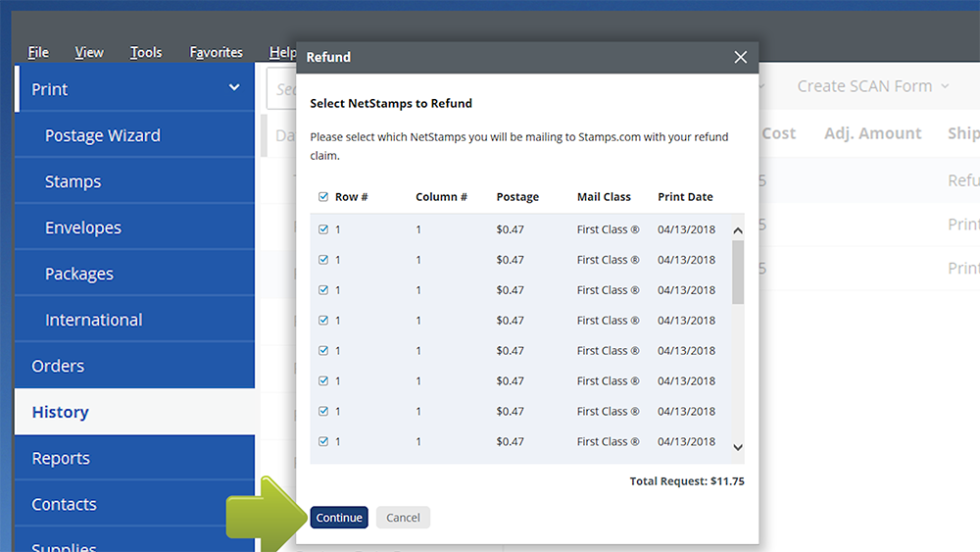Open the File menu

click(38, 52)
